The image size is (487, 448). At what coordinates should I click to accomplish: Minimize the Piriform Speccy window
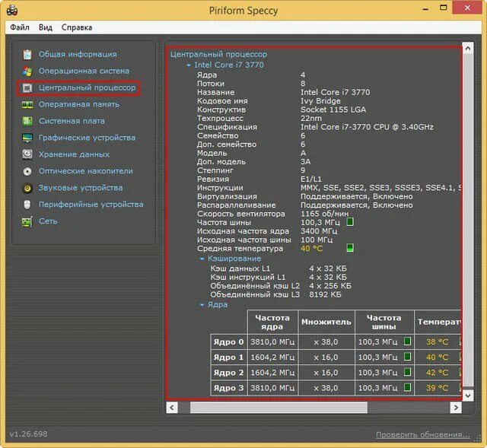pyautogui.click(x=425, y=8)
